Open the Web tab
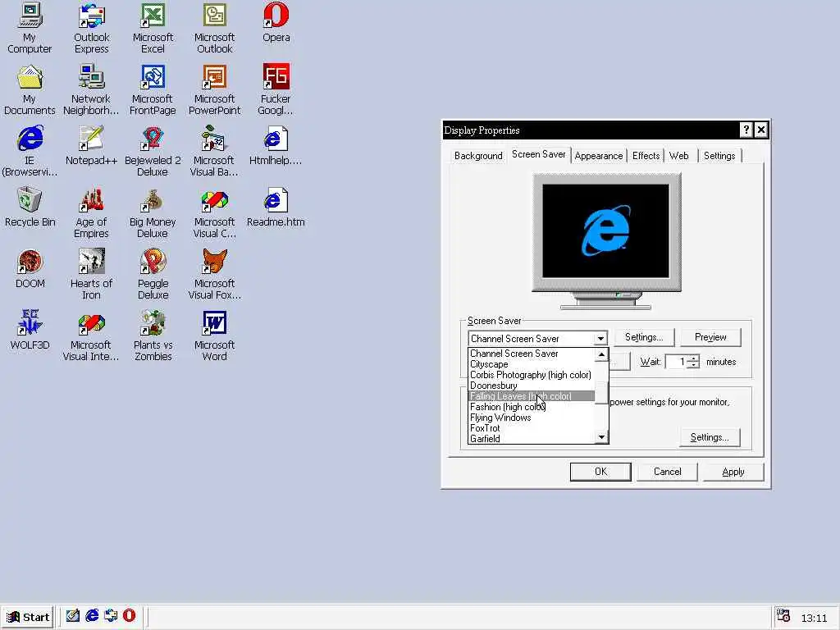Screen dimensions: 840x630 [678, 156]
